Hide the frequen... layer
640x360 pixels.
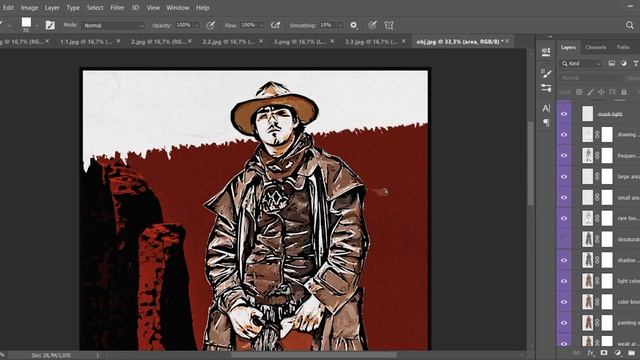[x=564, y=156]
